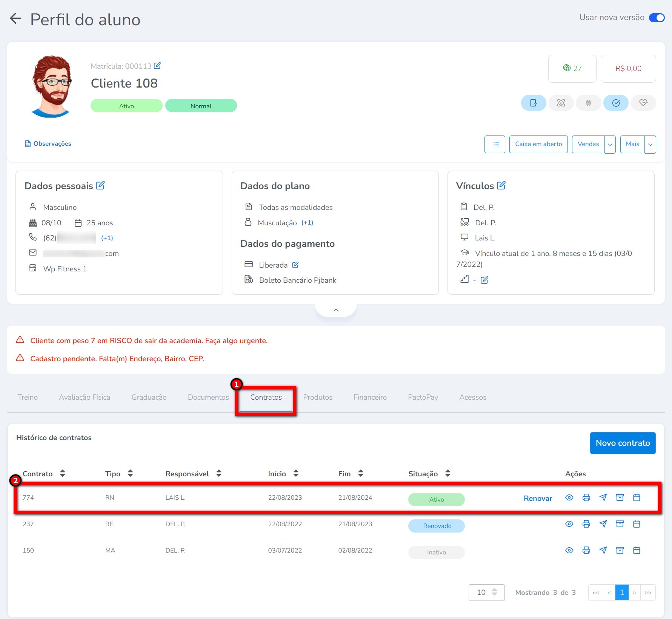Send contract 237 via paper plane icon
Viewport: 672px width, 619px height.
coord(603,524)
